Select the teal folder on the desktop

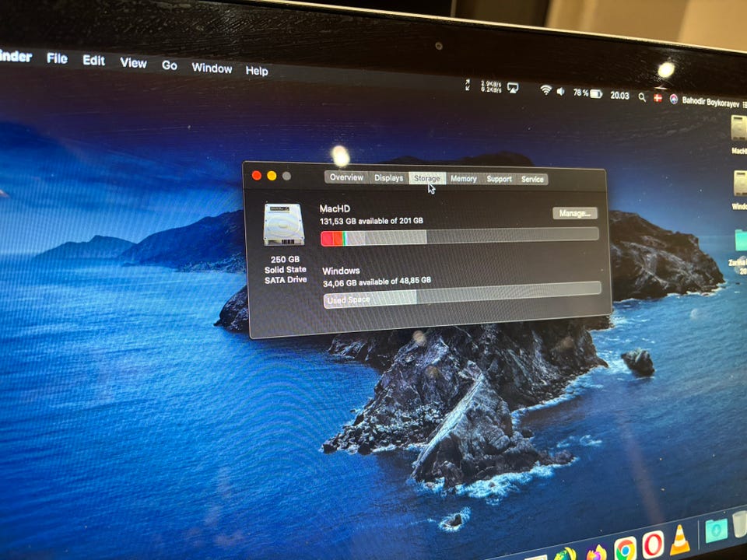pos(741,240)
